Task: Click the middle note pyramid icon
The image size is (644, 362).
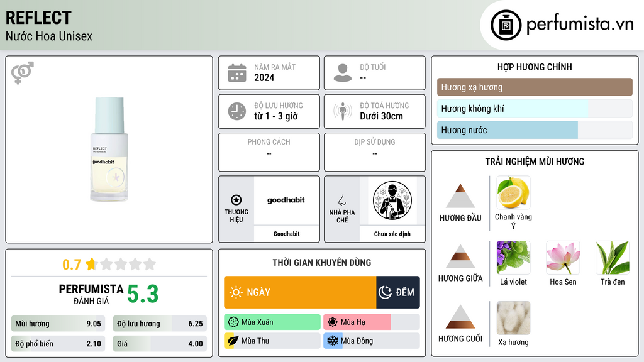Action: coord(460,256)
